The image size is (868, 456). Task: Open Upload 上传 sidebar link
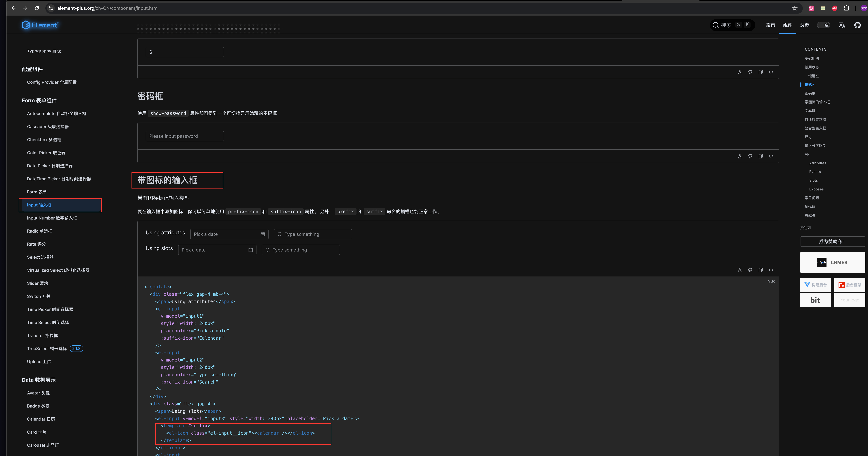pyautogui.click(x=39, y=362)
